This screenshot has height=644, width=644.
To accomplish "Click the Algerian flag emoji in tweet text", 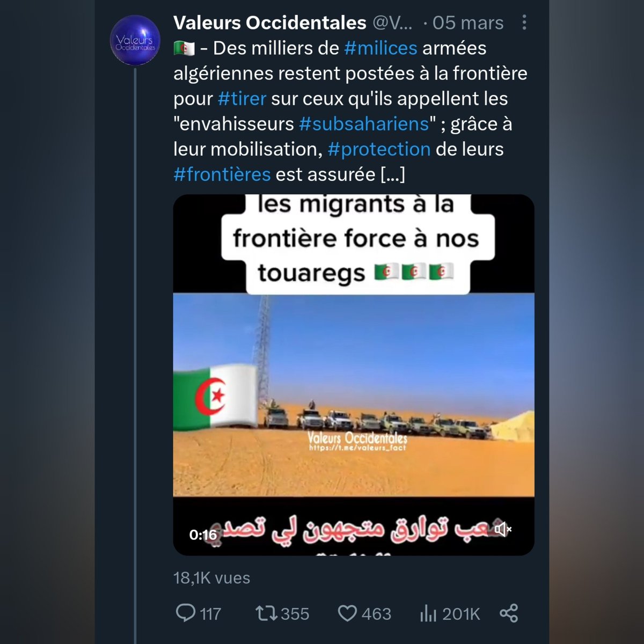I will pyautogui.click(x=184, y=49).
